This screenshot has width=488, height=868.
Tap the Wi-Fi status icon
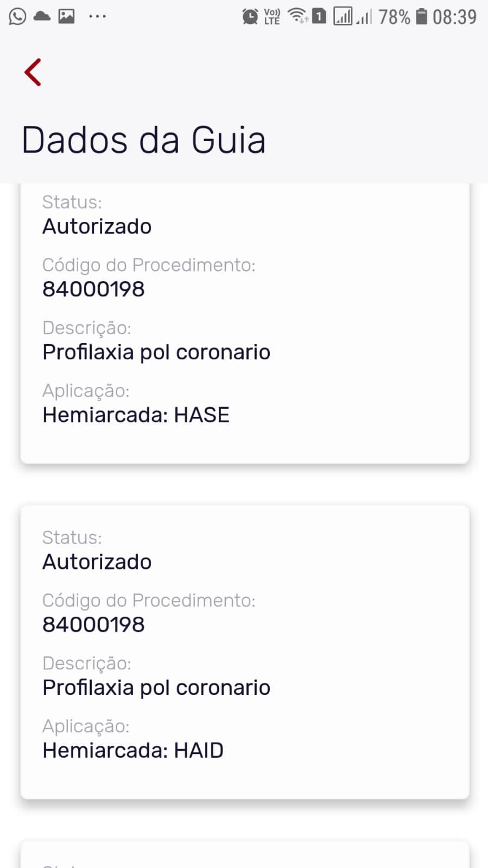point(298,16)
